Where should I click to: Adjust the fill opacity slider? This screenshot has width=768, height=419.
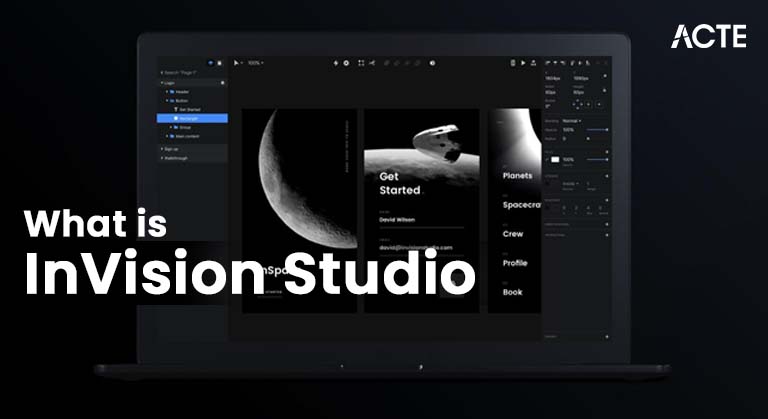click(x=597, y=159)
